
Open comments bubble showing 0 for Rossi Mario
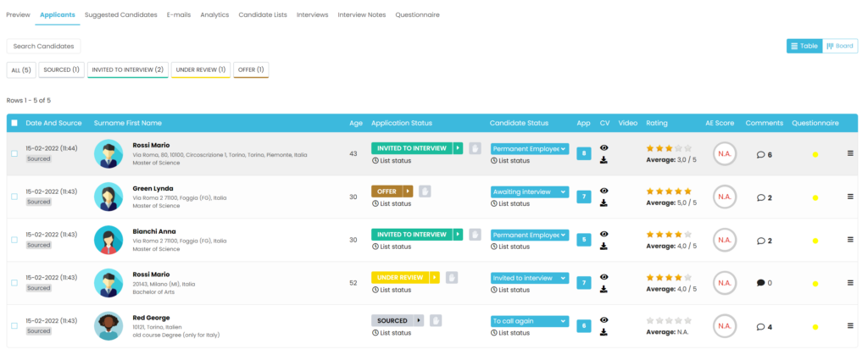coord(765,283)
